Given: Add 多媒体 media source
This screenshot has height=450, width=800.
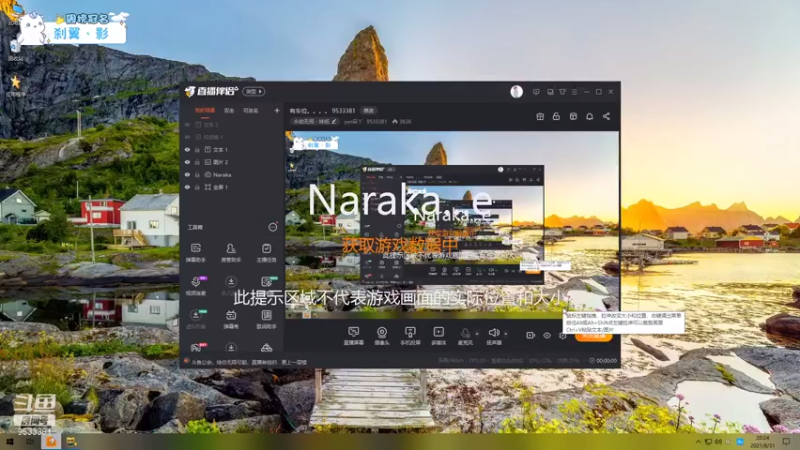Looking at the screenshot, I should (438, 336).
